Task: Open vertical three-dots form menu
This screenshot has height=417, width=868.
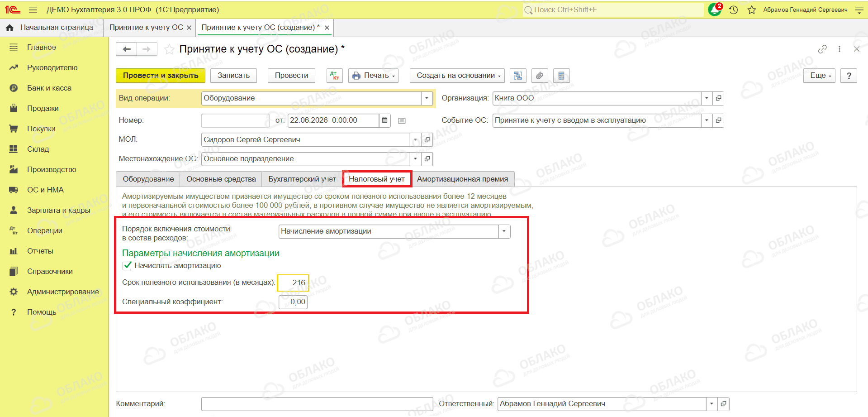Action: coord(840,49)
